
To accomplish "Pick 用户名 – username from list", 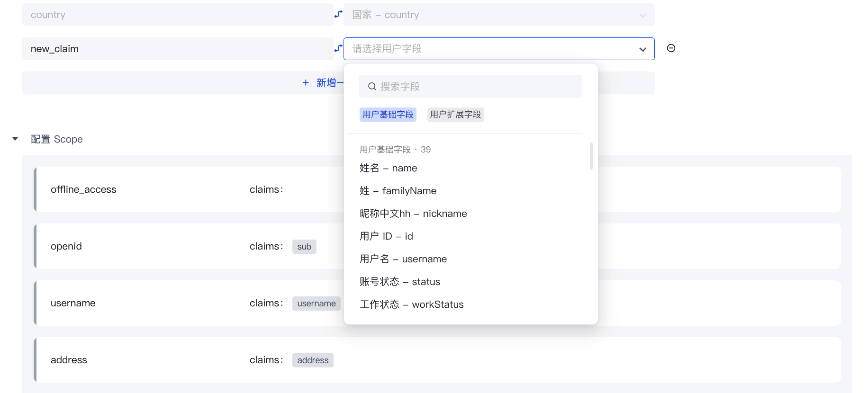I will click(x=403, y=259).
